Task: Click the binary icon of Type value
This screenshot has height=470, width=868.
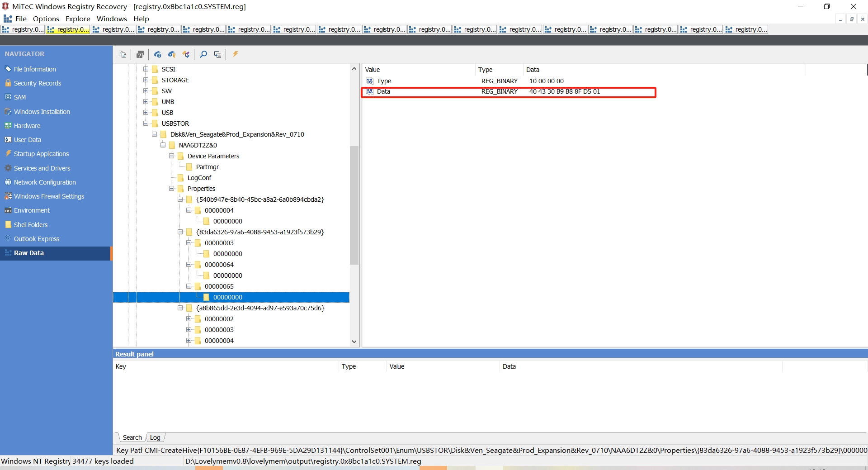Action: [x=370, y=81]
